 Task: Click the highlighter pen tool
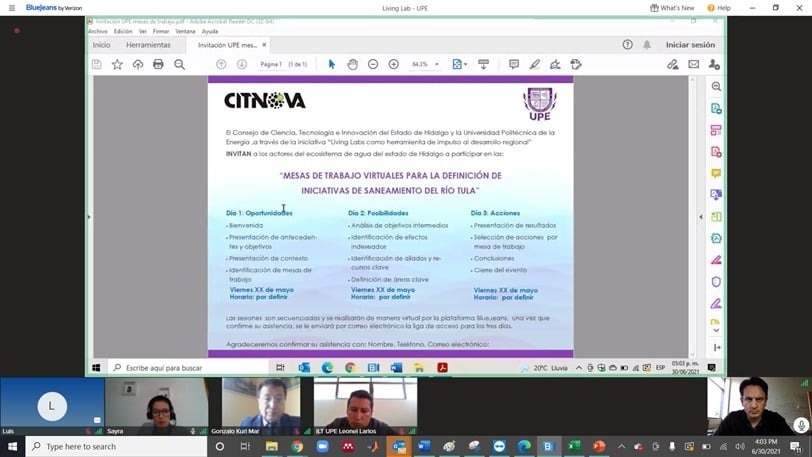click(534, 64)
